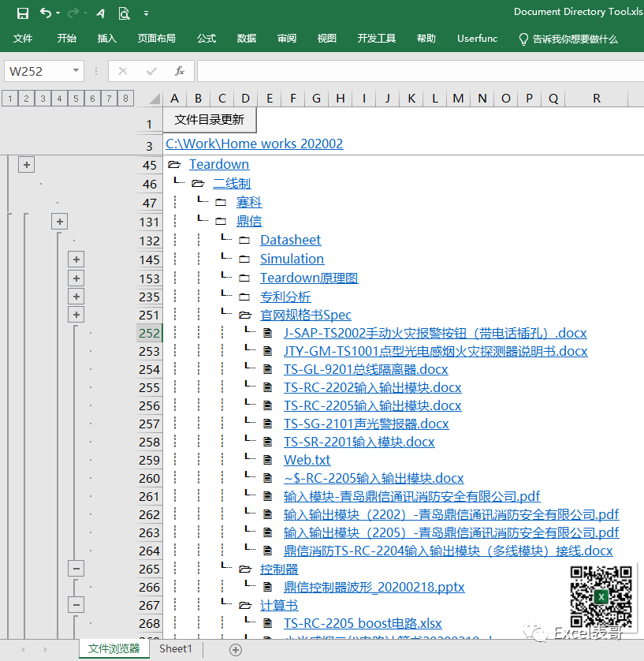Open the Name Box dropdown arrow
The image size is (644, 661).
coord(76,70)
